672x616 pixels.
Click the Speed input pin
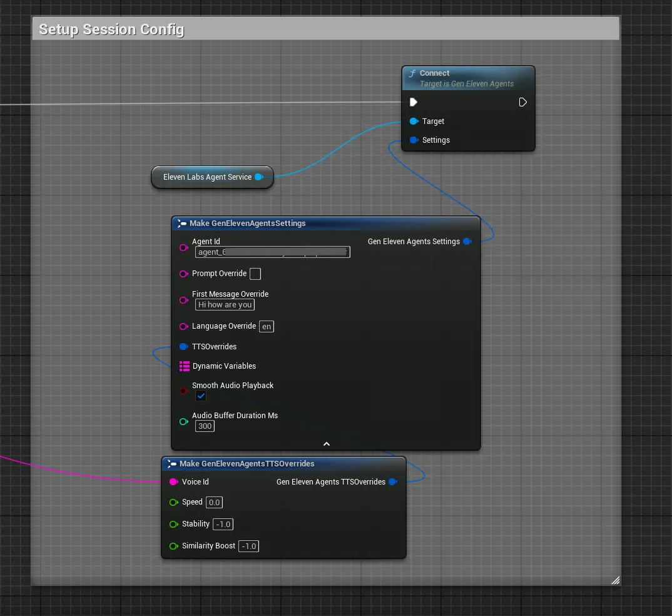point(174,503)
